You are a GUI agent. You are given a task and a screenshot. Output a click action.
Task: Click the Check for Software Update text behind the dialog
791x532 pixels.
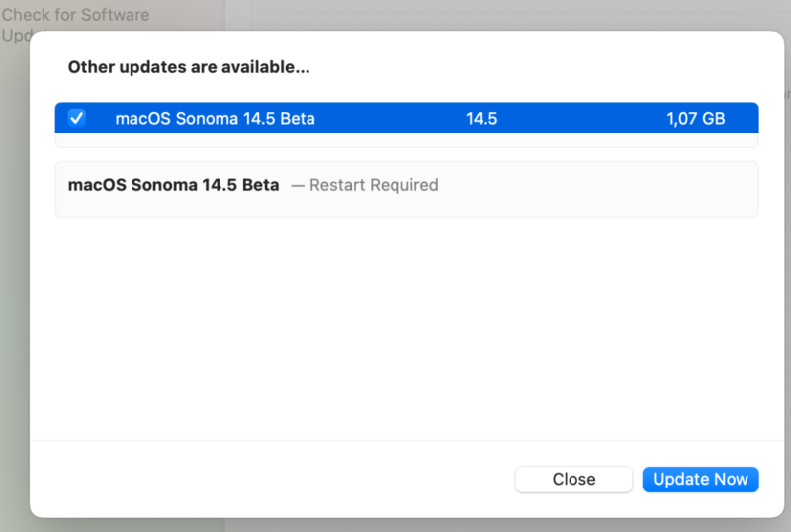pos(75,16)
